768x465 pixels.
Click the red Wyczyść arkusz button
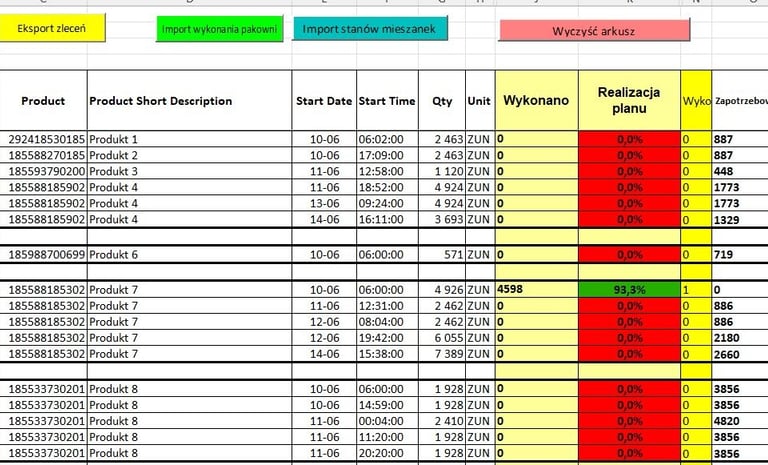[x=594, y=30]
